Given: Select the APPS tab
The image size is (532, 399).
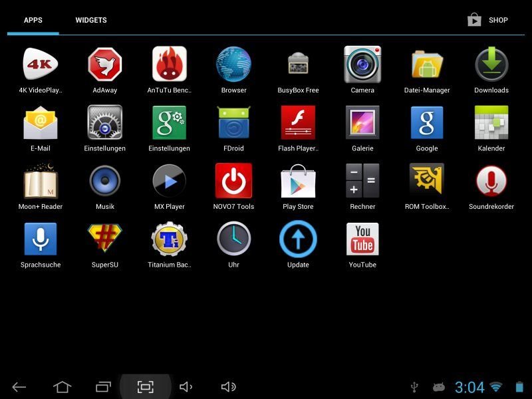Looking at the screenshot, I should point(33,20).
